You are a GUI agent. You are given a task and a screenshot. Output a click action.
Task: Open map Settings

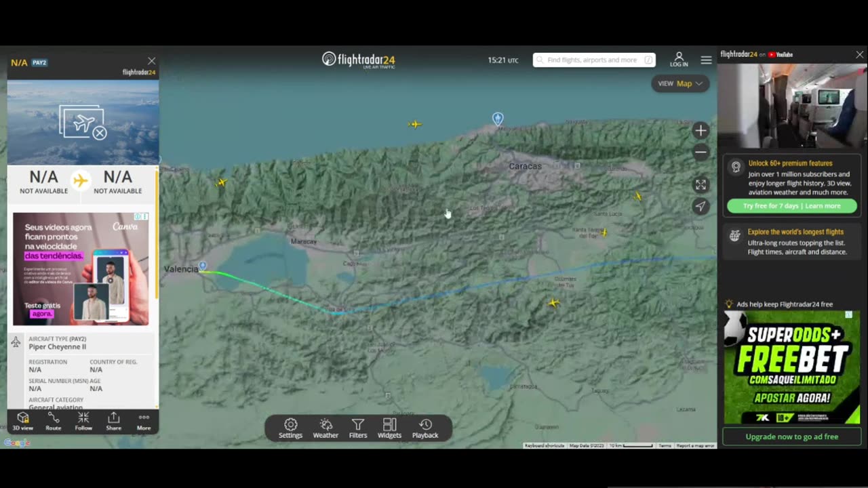pos(290,428)
